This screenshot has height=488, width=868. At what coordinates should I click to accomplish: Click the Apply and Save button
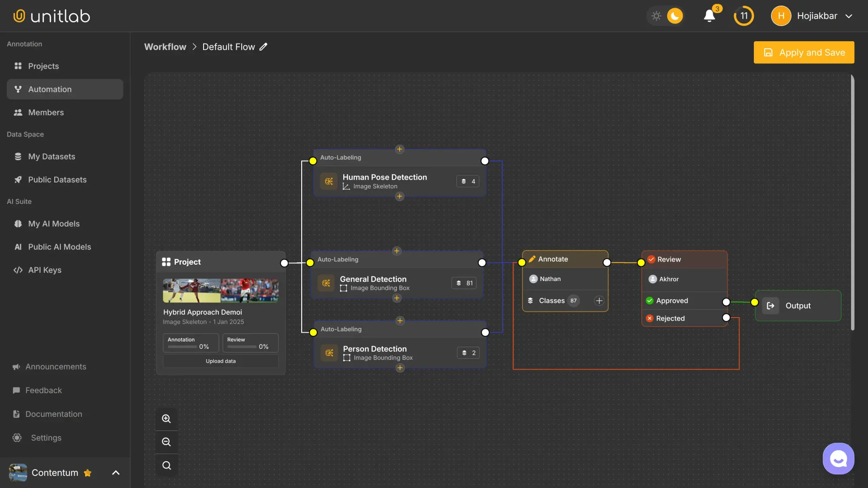click(804, 52)
